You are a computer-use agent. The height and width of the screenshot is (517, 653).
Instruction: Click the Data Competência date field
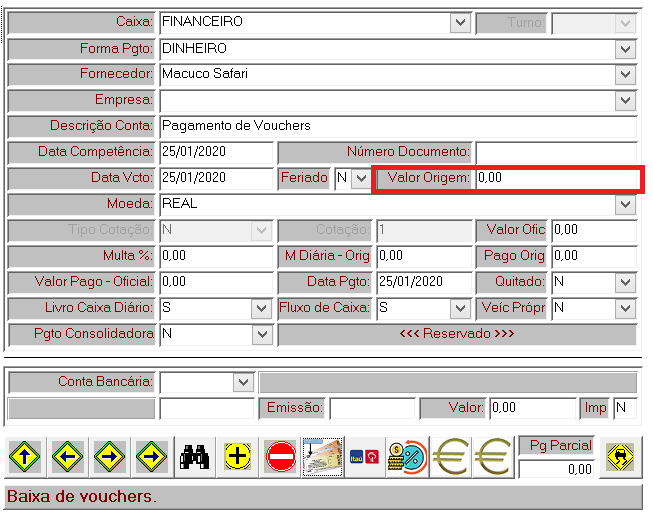point(216,152)
